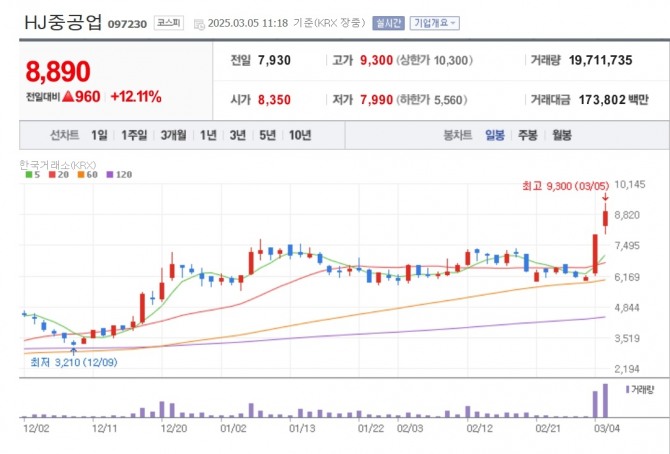Click the 01/13 date axis label
This screenshot has width=670, height=454.
click(302, 428)
